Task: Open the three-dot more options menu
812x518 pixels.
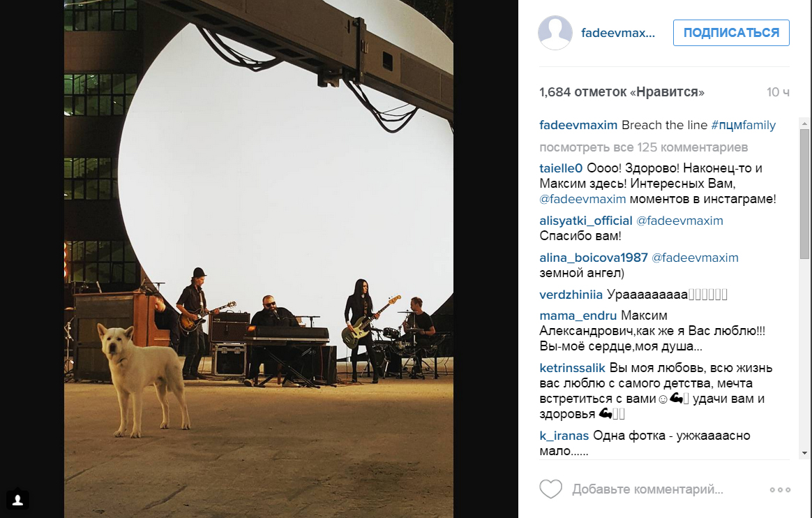Action: [x=780, y=489]
